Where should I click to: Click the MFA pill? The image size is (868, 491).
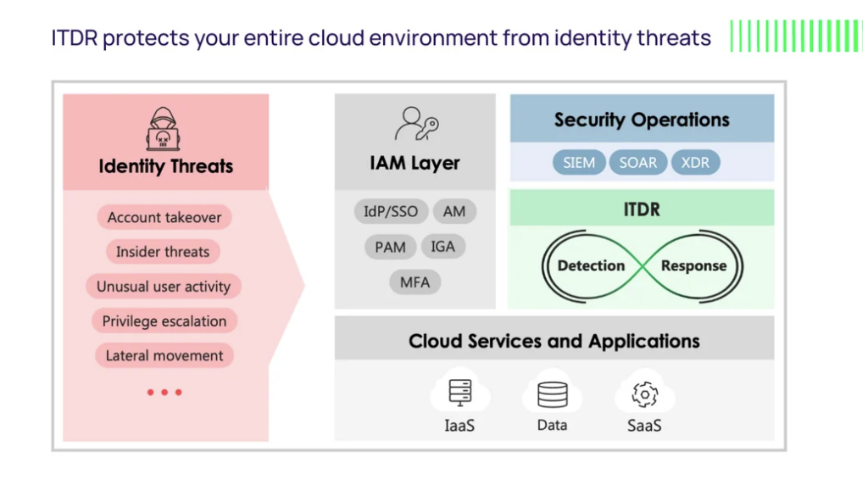(415, 282)
